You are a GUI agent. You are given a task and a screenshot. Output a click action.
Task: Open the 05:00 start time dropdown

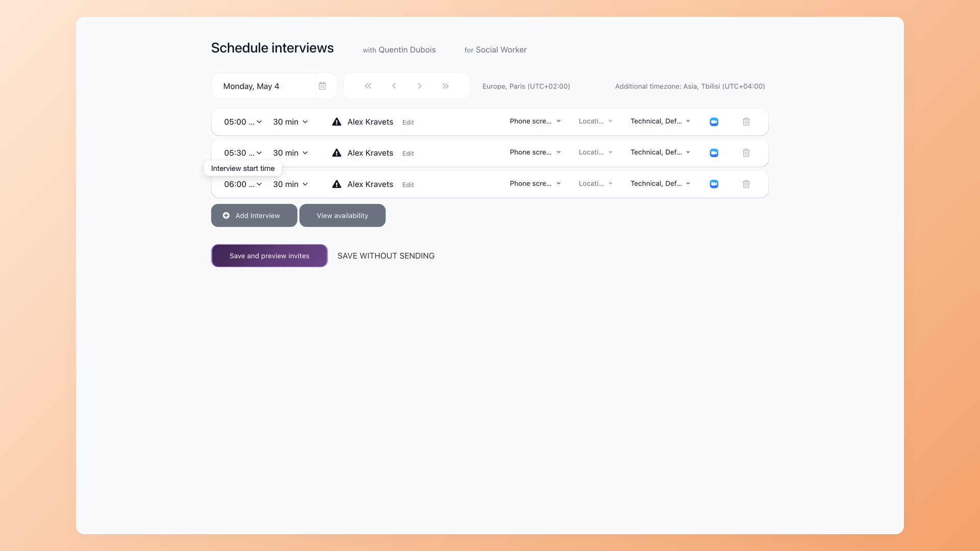pos(243,121)
